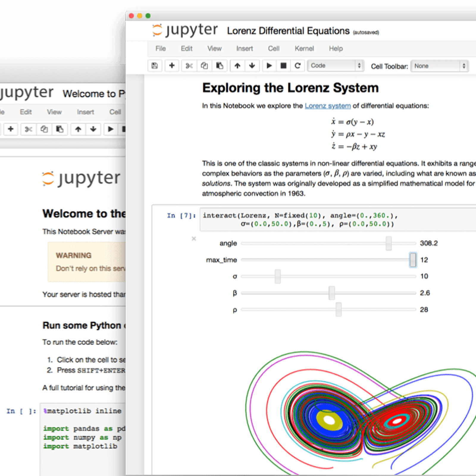Screen dimensions: 476x476
Task: Open the Edit menu in the Welcome notebook
Action: [26, 112]
